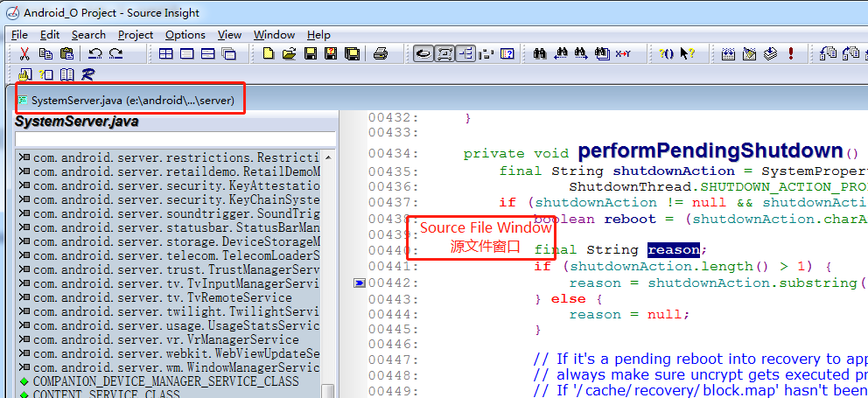The image size is (868, 398).
Task: Open the File menu
Action: 19,35
